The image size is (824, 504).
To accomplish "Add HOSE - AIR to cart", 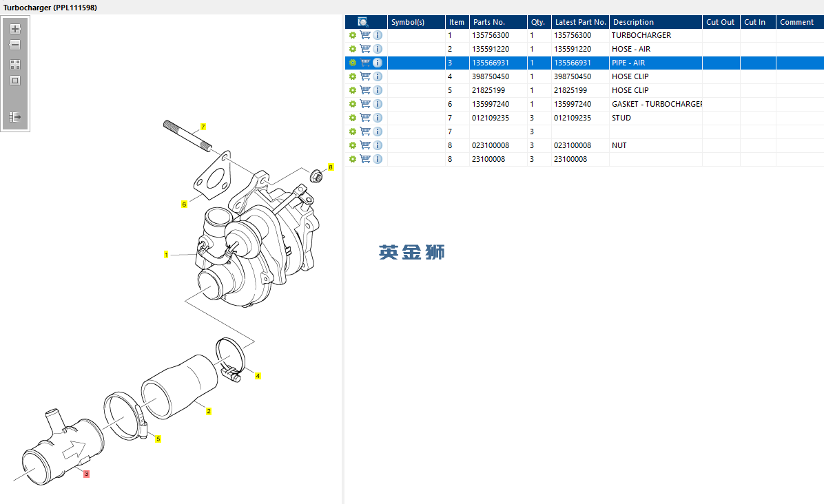I will [x=365, y=49].
